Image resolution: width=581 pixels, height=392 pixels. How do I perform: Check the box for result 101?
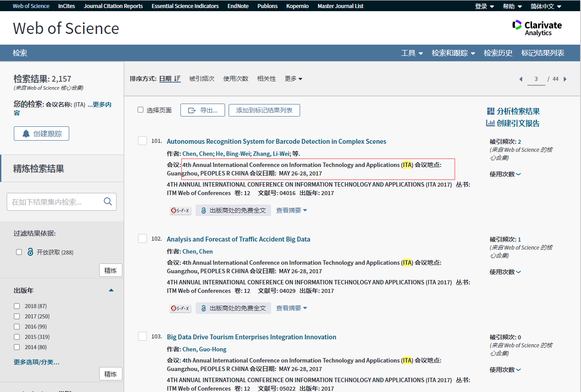[142, 141]
